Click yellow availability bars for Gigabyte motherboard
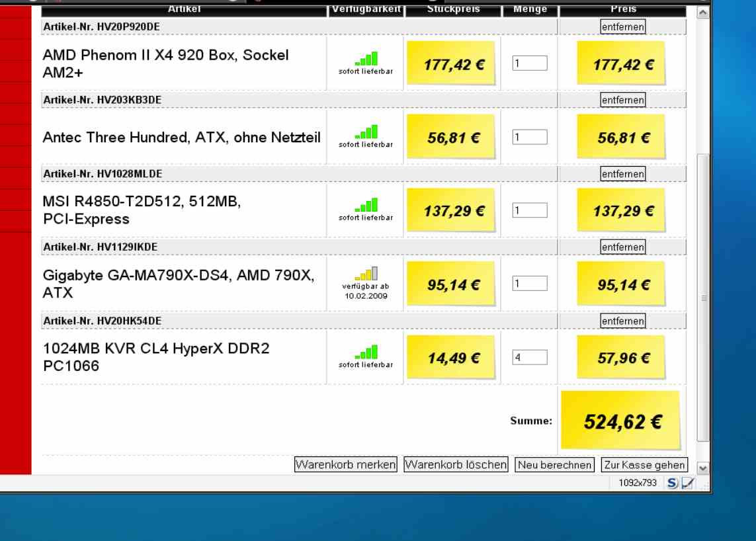756x541 pixels. pyautogui.click(x=366, y=274)
